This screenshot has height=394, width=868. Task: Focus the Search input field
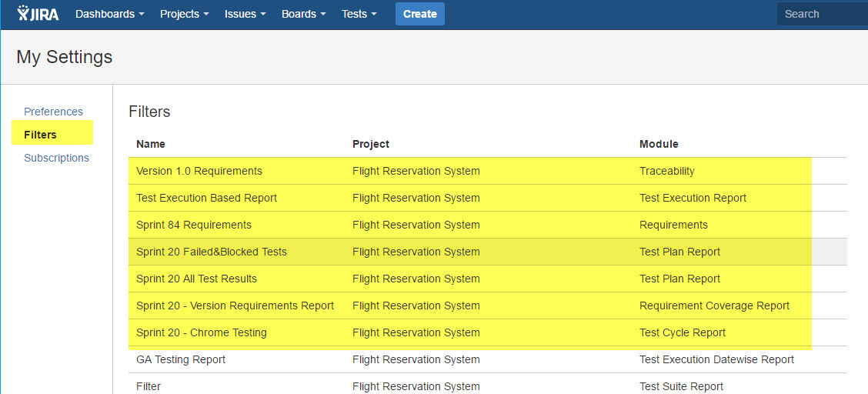(820, 14)
